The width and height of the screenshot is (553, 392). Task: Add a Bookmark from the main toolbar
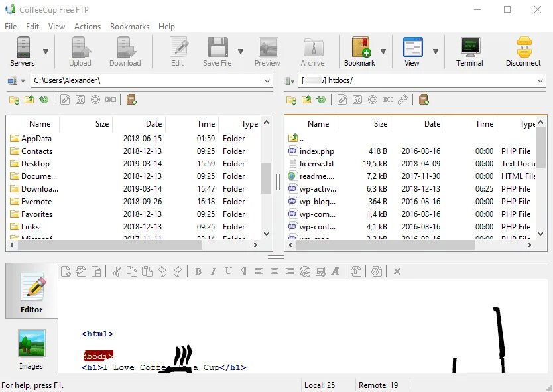click(360, 52)
